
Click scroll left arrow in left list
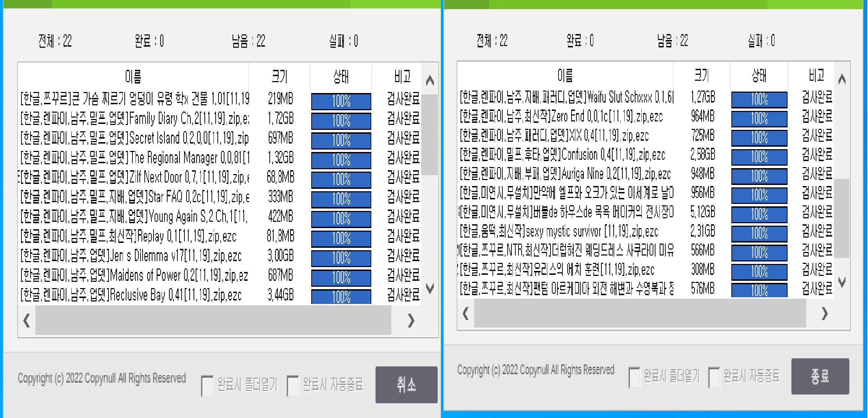(x=26, y=320)
